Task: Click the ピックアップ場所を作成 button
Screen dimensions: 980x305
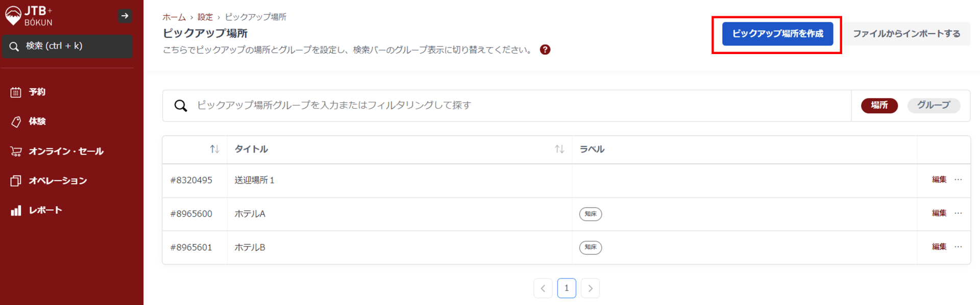Action: [777, 34]
